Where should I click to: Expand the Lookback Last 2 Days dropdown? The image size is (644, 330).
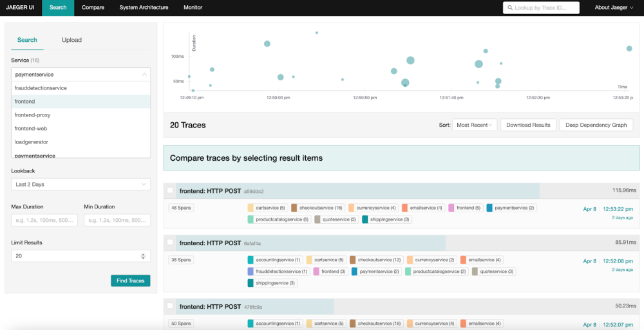coord(80,185)
